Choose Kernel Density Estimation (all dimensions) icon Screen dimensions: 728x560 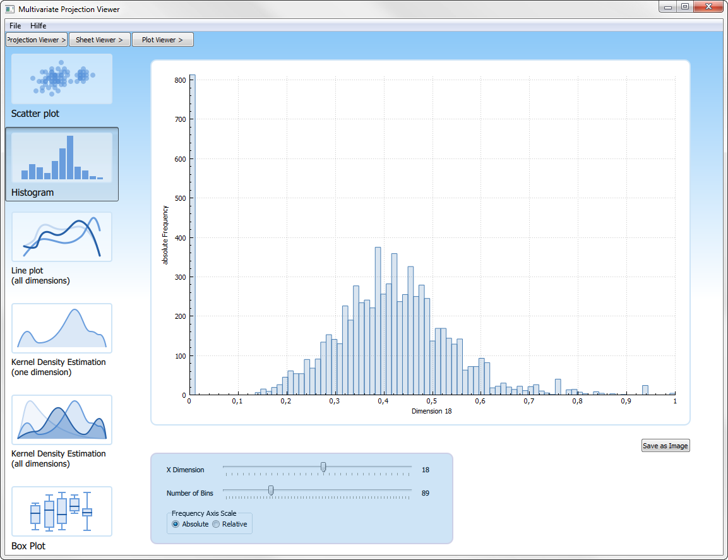tap(62, 420)
